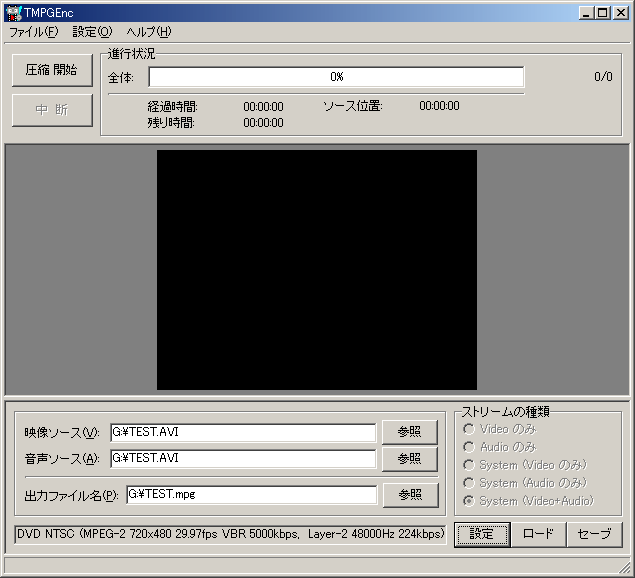635x578 pixels.
Task: Focus the 音声ソース input field
Action: (243, 459)
